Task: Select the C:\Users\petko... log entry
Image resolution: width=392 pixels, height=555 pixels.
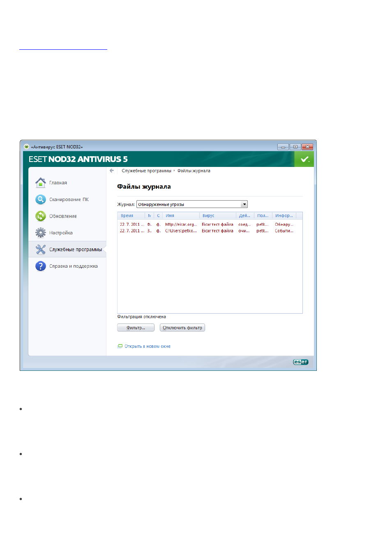Action: coord(181,231)
